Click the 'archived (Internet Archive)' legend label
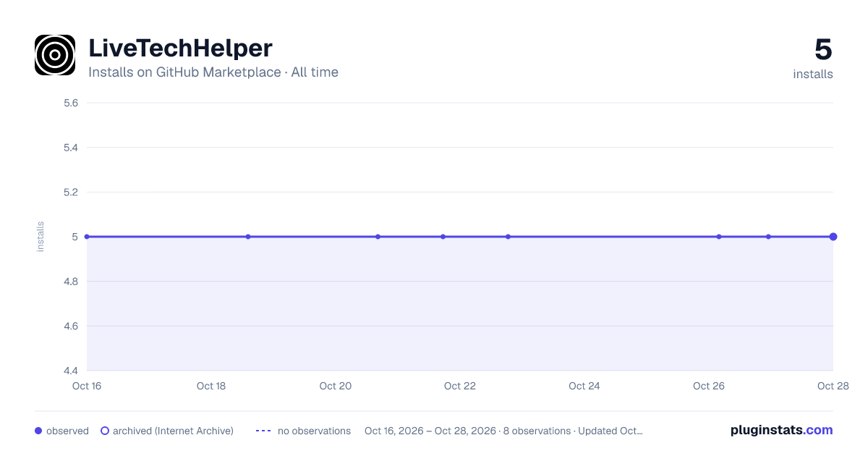The width and height of the screenshot is (868, 456). pos(173,431)
